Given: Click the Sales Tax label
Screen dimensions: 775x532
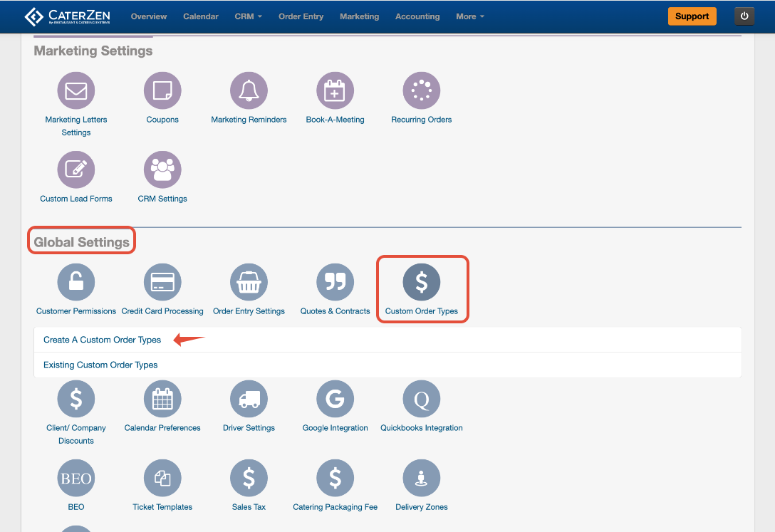Looking at the screenshot, I should coord(249,507).
